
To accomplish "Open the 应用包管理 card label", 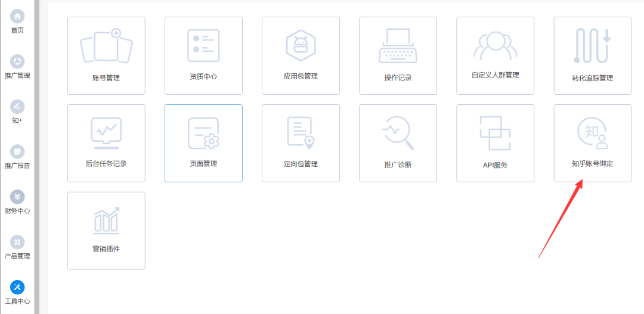I will coord(301,76).
